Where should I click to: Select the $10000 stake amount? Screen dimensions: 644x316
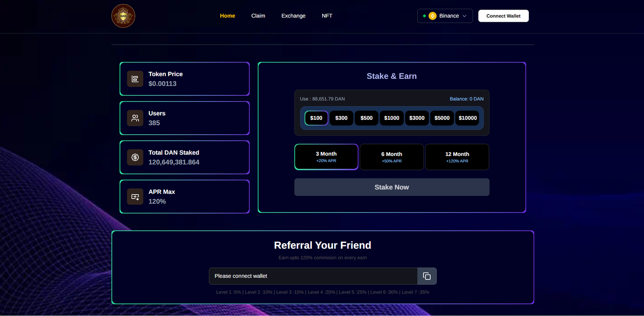468,118
